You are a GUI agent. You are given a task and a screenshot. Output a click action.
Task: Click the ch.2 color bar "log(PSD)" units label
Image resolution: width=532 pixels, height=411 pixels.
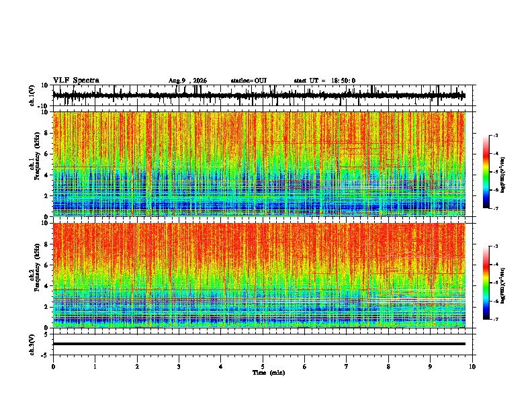pos(502,285)
